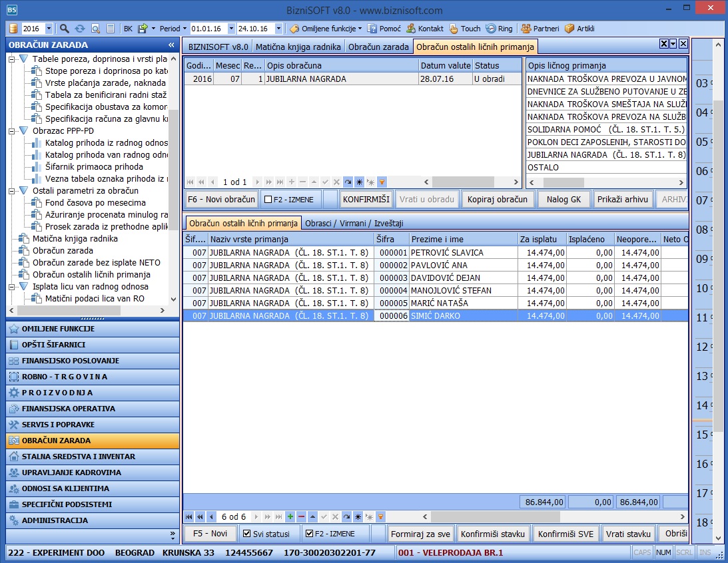Click the Kontakt toolbar icon

coord(412,29)
